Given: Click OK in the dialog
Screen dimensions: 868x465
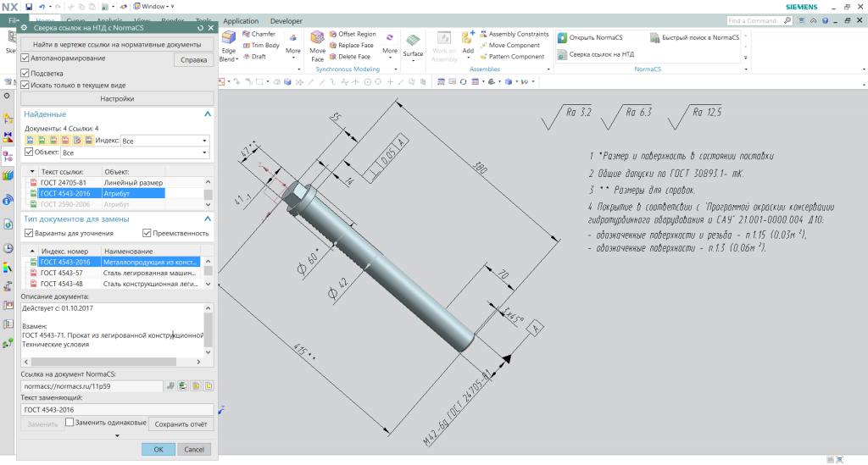Looking at the screenshot, I should 159,450.
